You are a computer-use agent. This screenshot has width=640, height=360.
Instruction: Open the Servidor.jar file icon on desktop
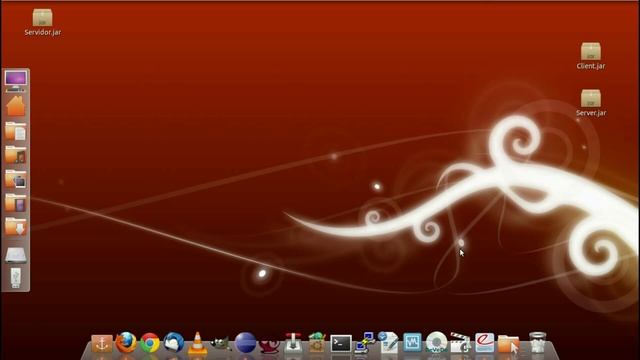pyautogui.click(x=42, y=18)
